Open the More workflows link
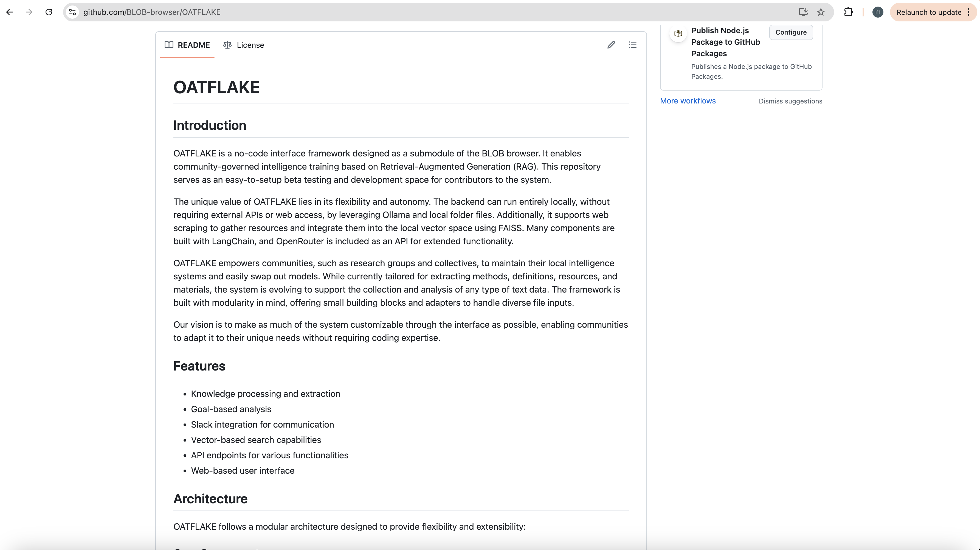This screenshot has height=550, width=980. point(688,101)
